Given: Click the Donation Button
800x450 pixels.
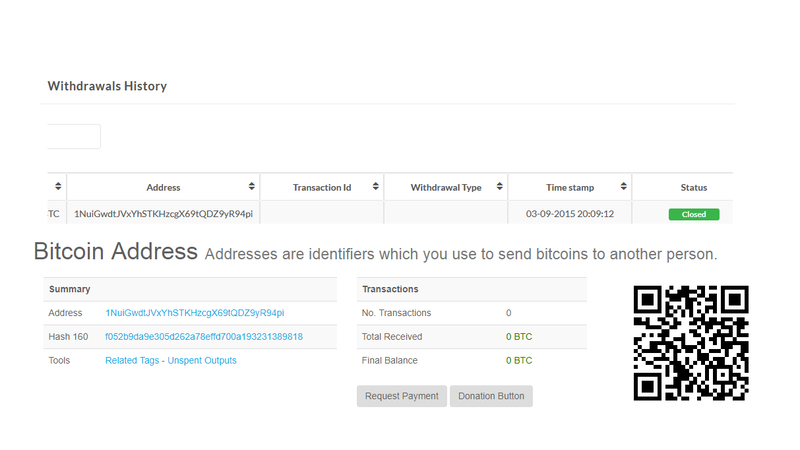Looking at the screenshot, I should [491, 396].
